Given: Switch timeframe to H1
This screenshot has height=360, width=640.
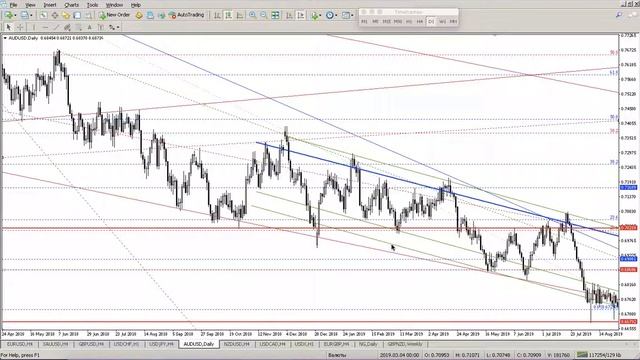Looking at the screenshot, I should point(409,22).
